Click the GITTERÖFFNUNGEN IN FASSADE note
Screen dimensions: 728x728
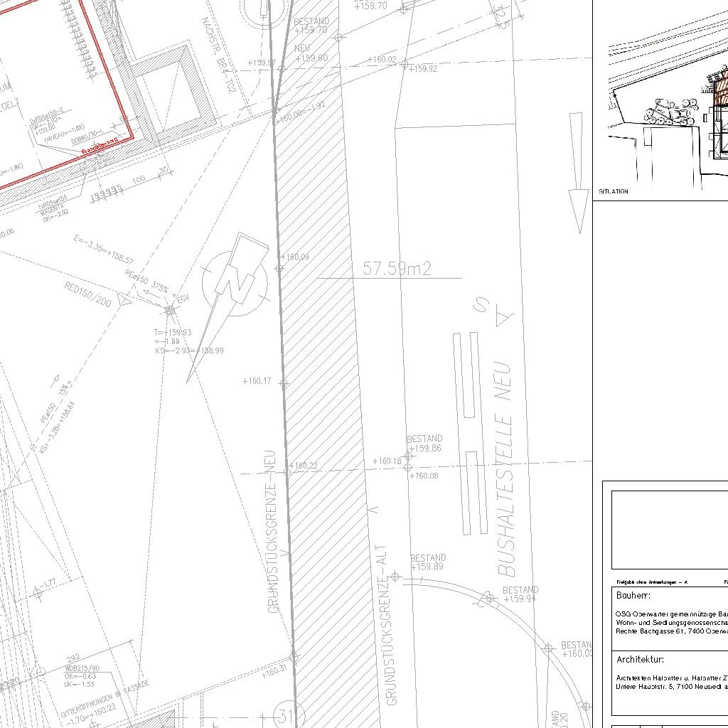[105, 698]
